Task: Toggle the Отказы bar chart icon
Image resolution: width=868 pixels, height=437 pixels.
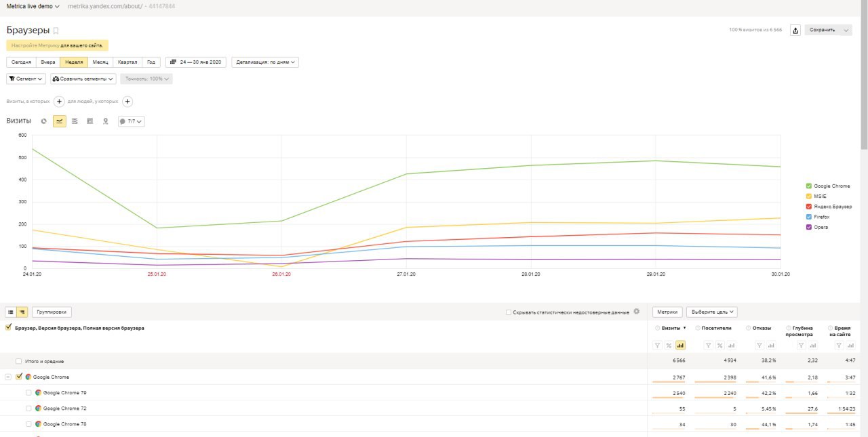Action: 772,346
